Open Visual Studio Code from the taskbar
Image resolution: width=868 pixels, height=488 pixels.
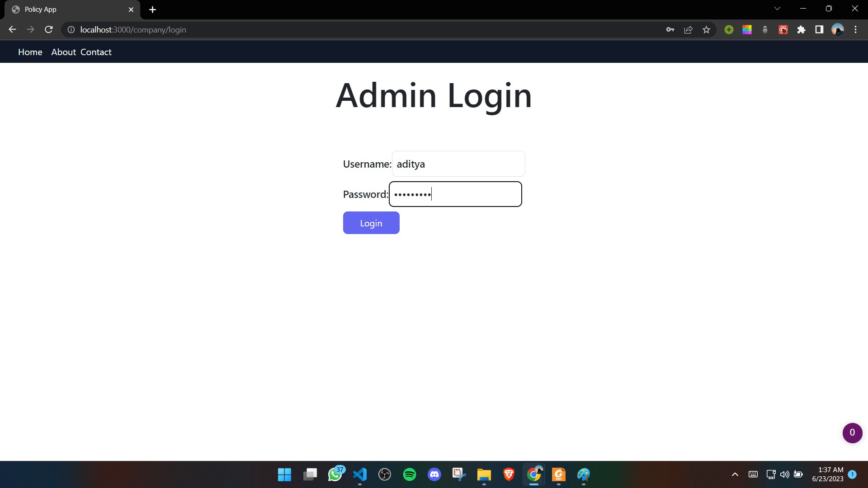tap(360, 474)
